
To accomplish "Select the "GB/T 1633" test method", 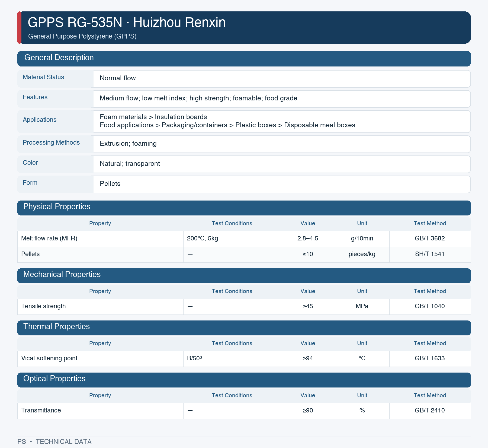I will tap(430, 358).
